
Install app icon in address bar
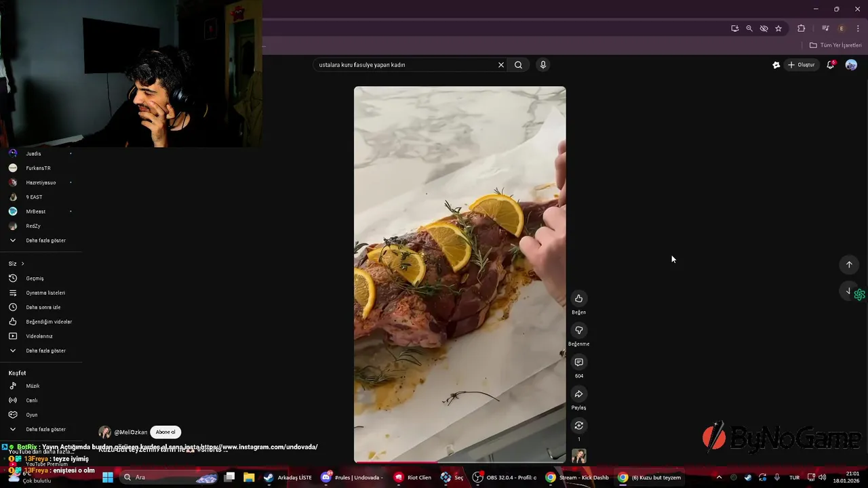[734, 28]
